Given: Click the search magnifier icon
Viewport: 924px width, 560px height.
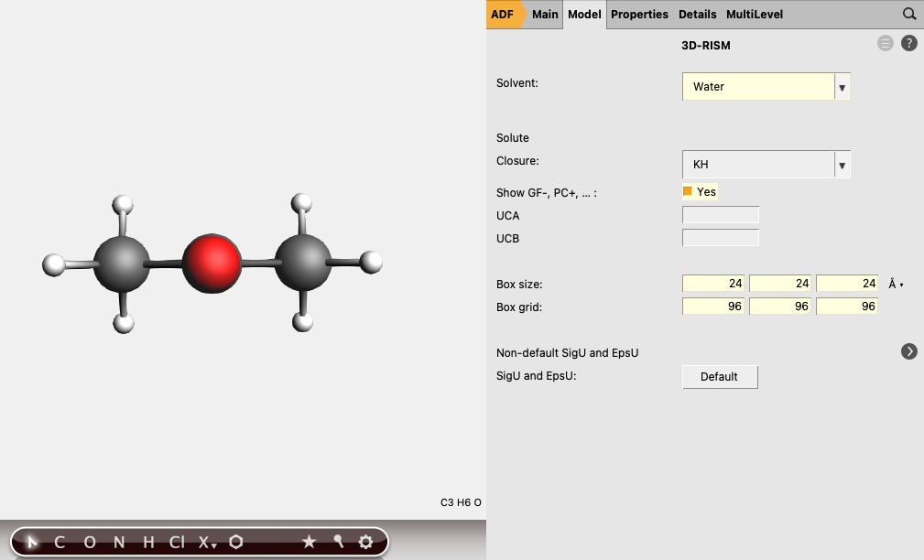Looking at the screenshot, I should click(909, 14).
